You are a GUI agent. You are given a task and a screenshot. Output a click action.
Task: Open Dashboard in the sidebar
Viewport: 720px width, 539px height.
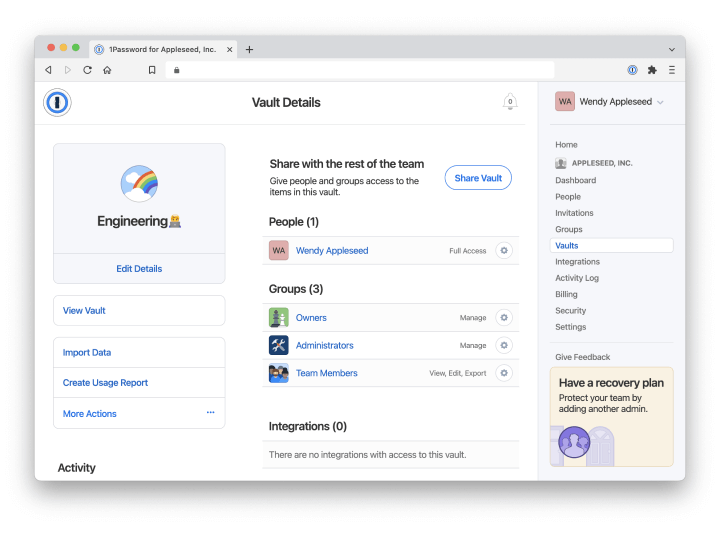pos(575,180)
